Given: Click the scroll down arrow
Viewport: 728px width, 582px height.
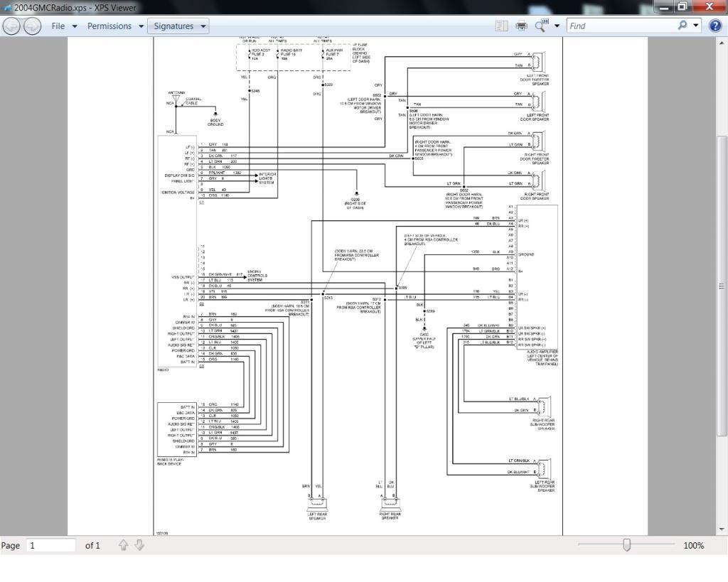Looking at the screenshot, I should tap(722, 529).
